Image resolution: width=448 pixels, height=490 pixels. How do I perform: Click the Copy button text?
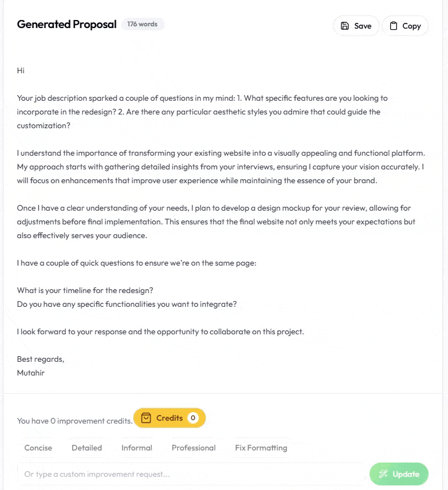click(411, 26)
